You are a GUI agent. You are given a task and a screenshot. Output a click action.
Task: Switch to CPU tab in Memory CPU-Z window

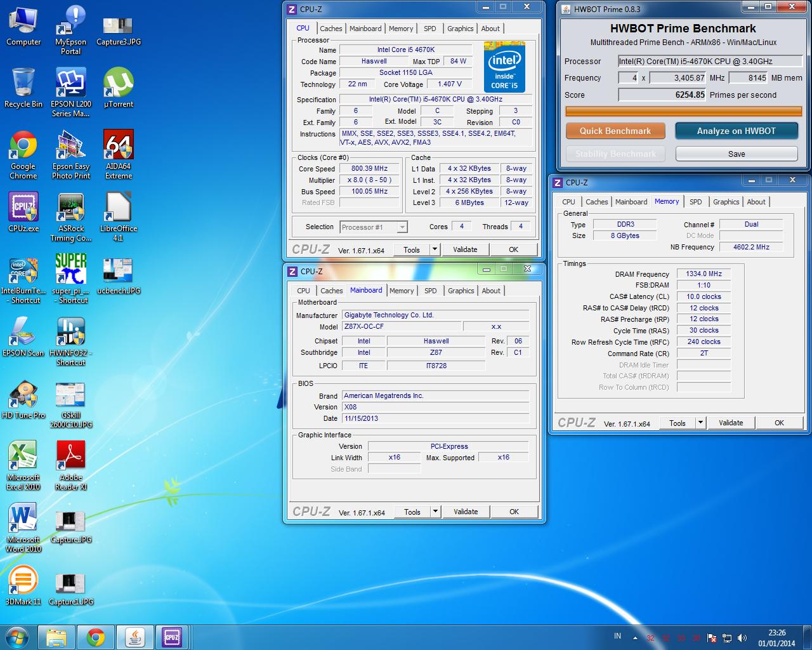(x=568, y=202)
